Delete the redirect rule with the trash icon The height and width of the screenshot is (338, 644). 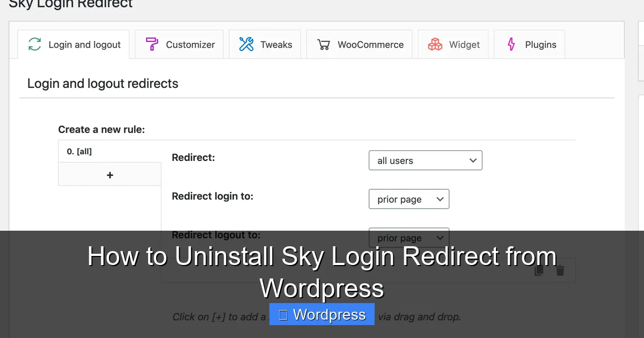click(560, 270)
